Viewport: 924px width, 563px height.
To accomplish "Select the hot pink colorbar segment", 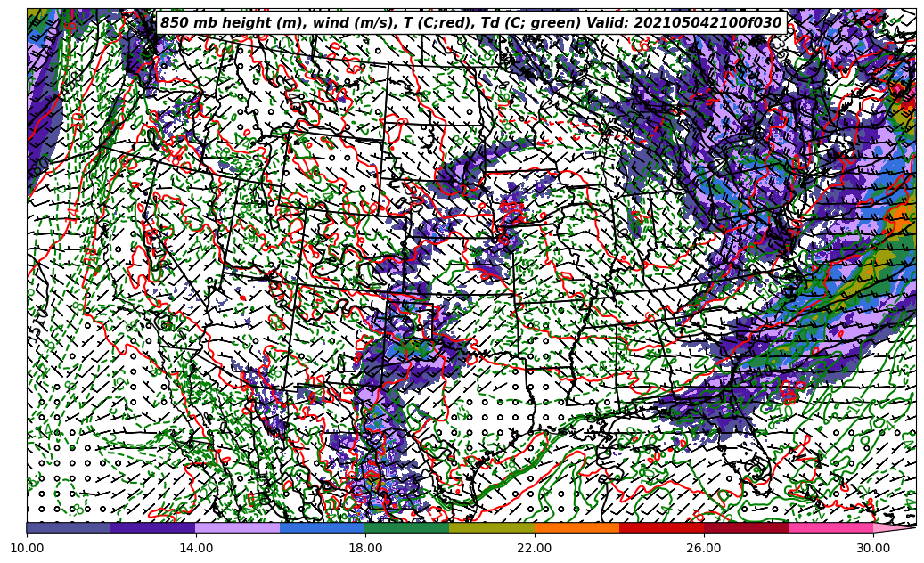I will tap(831, 527).
